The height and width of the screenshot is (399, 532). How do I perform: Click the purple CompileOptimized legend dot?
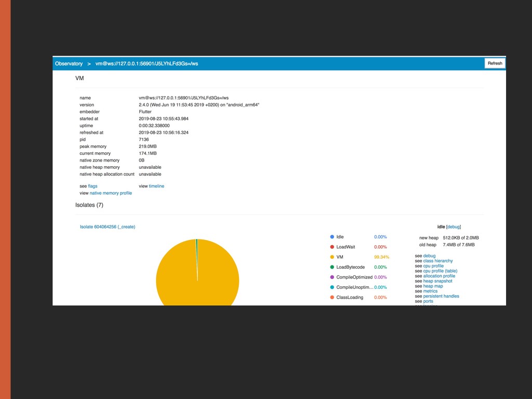(332, 277)
